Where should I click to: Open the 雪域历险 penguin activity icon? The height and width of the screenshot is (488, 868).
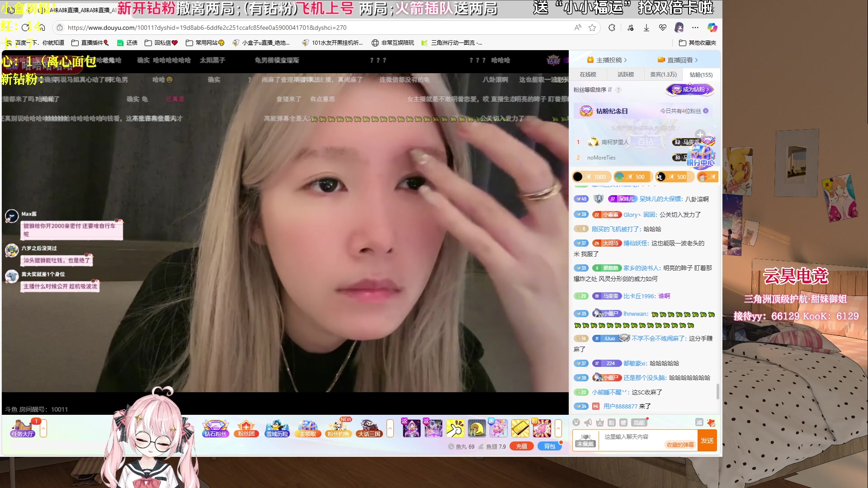277,428
